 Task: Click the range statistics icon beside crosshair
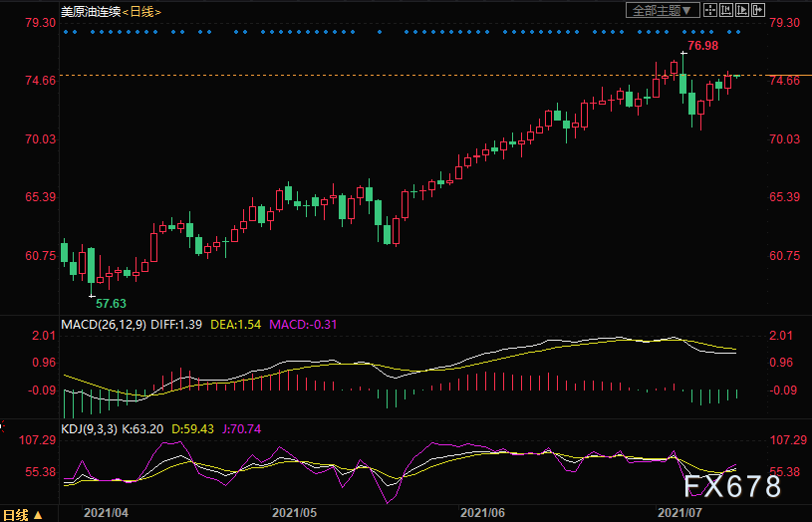point(724,11)
